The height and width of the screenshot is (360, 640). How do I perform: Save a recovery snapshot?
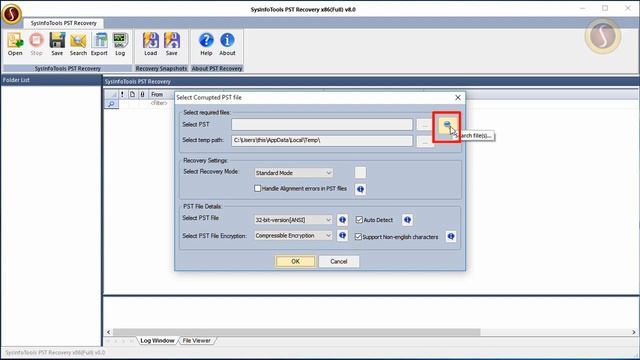point(172,44)
